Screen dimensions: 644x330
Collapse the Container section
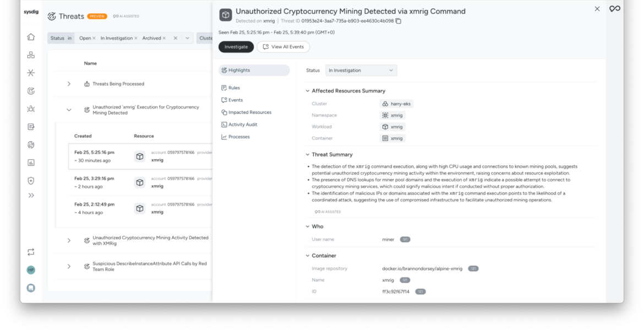coord(308,256)
